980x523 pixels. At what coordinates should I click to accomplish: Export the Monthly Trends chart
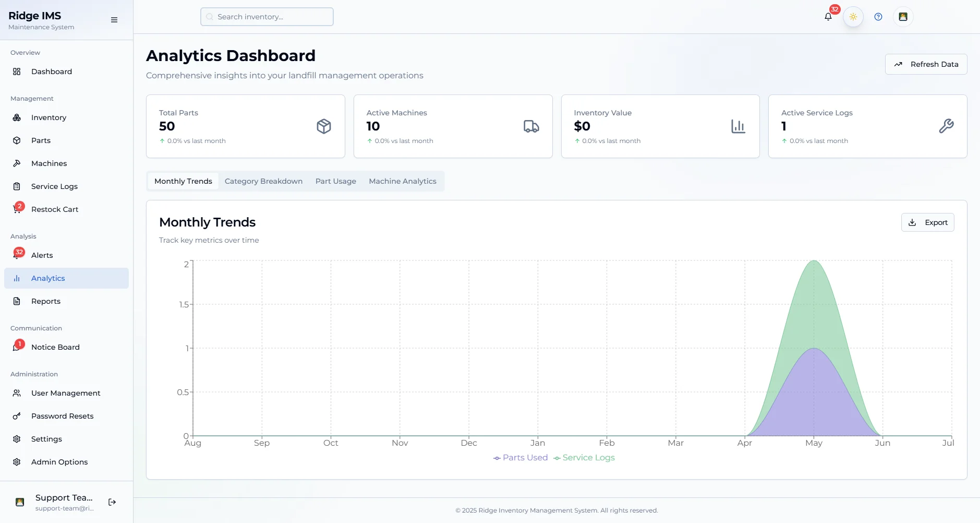tap(927, 222)
